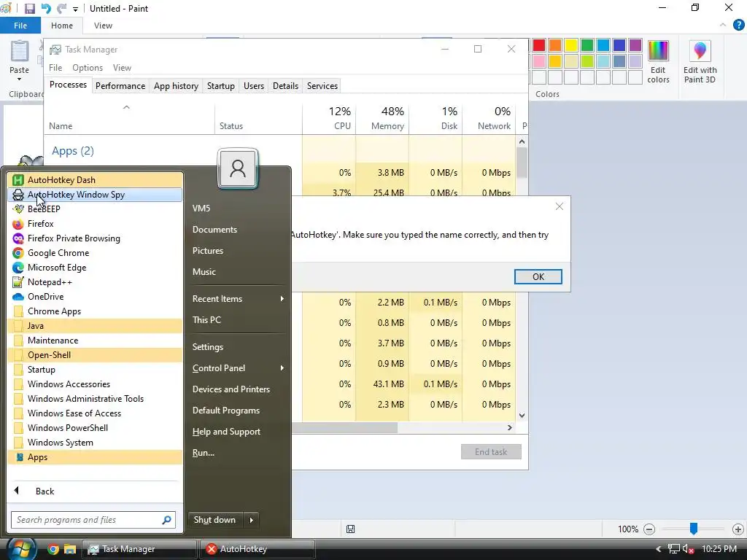Image resolution: width=747 pixels, height=560 pixels.
Task: Click the Search programs and files field
Action: pos(93,519)
